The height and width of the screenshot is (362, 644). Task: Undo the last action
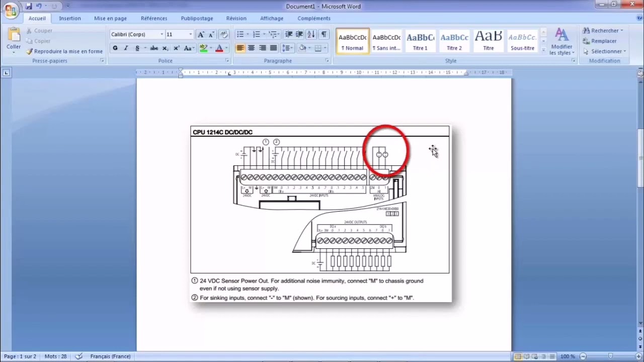(x=39, y=6)
